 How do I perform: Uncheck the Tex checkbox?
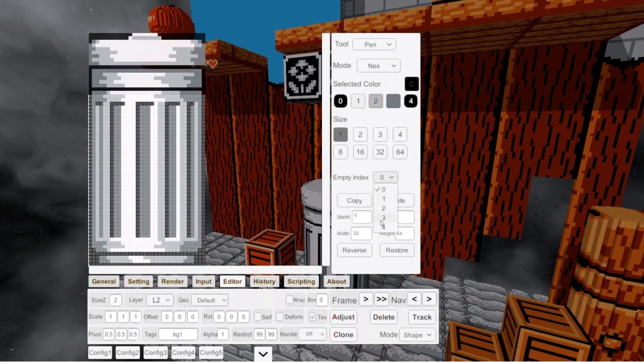[x=313, y=317]
